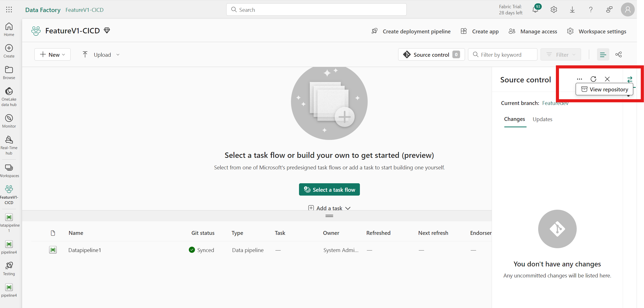Viewport: 644px width, 308px height.
Task: Select FeatureV1-CICD workspace in sidebar
Action: (x=9, y=195)
